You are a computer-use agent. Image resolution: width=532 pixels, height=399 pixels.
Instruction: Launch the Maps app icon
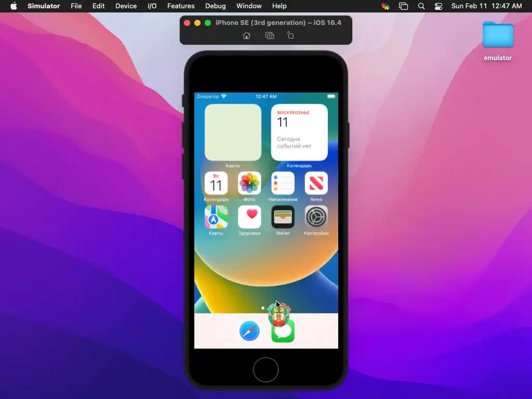coord(216,217)
